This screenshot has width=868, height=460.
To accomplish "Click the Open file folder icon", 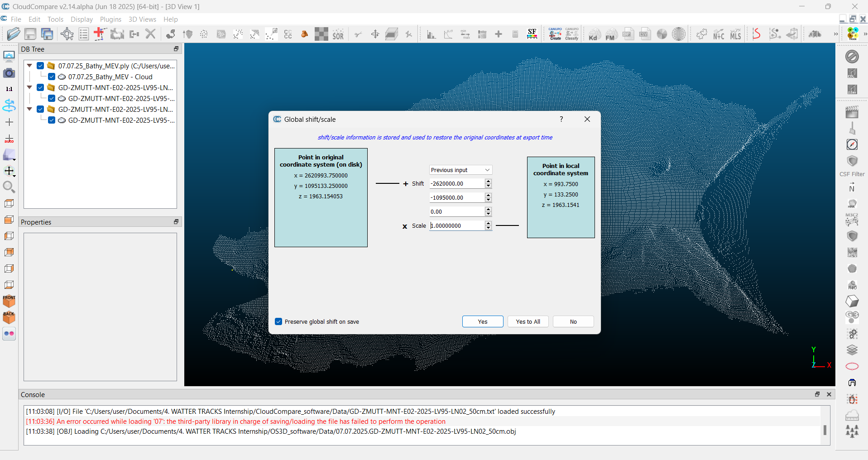I will [x=13, y=34].
